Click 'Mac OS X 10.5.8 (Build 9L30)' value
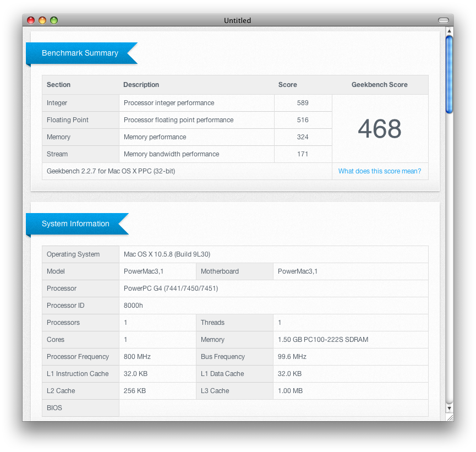This screenshot has width=476, height=452. tap(167, 254)
